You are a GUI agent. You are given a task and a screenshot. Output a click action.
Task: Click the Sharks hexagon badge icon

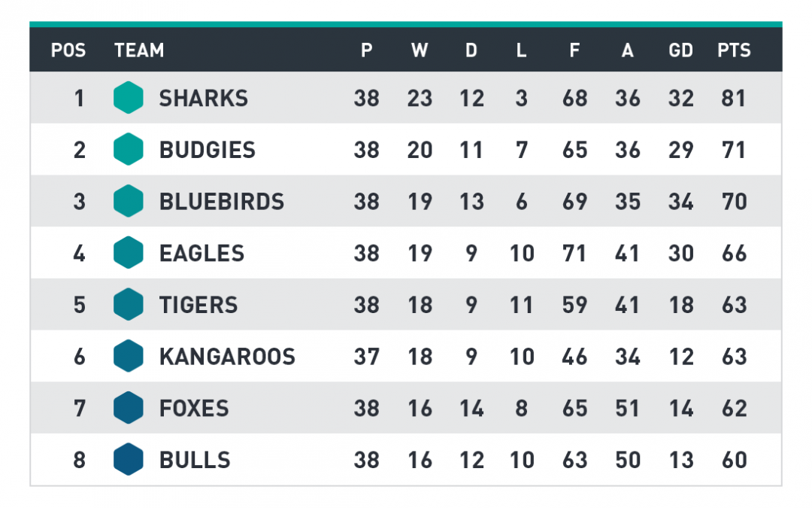click(129, 97)
